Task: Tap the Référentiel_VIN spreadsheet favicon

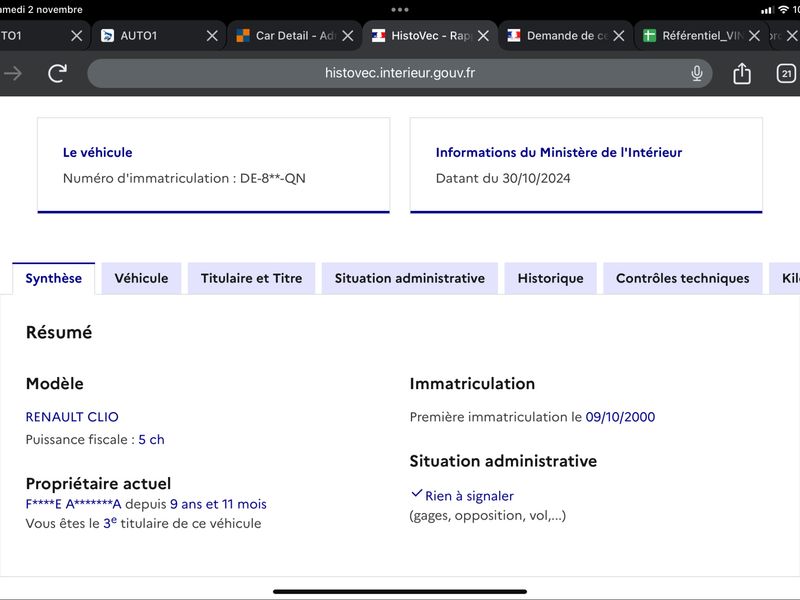Action: tap(649, 36)
